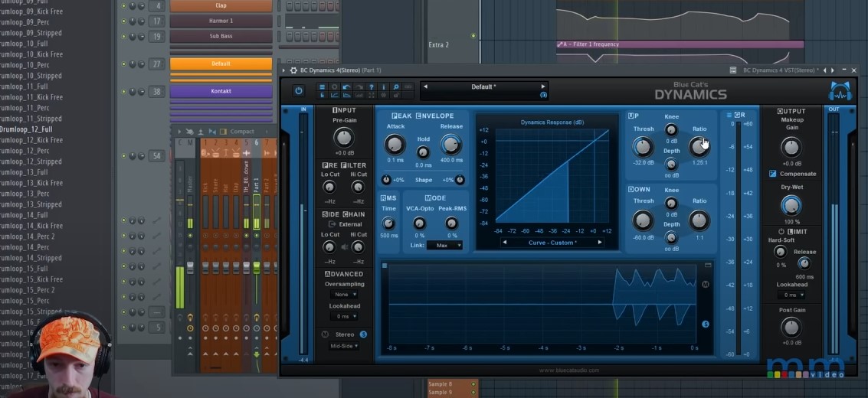Select Drumloop_13_Perc in the browser

coord(25,194)
